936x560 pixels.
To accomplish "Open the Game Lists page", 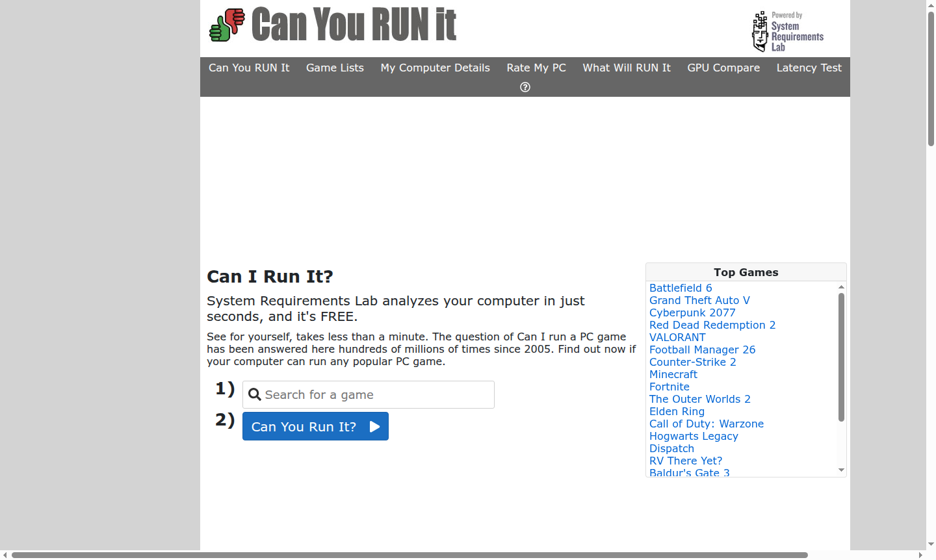I will tap(335, 68).
